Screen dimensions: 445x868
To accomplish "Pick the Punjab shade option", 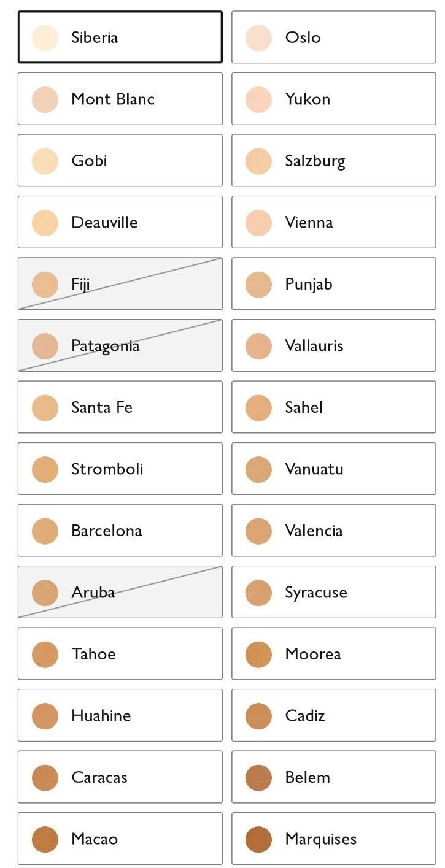I will [333, 284].
